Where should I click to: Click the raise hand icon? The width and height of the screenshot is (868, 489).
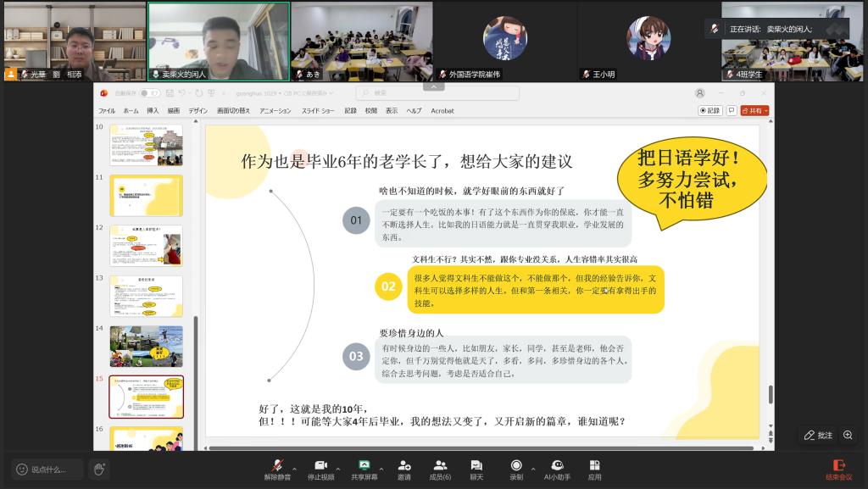coord(98,469)
